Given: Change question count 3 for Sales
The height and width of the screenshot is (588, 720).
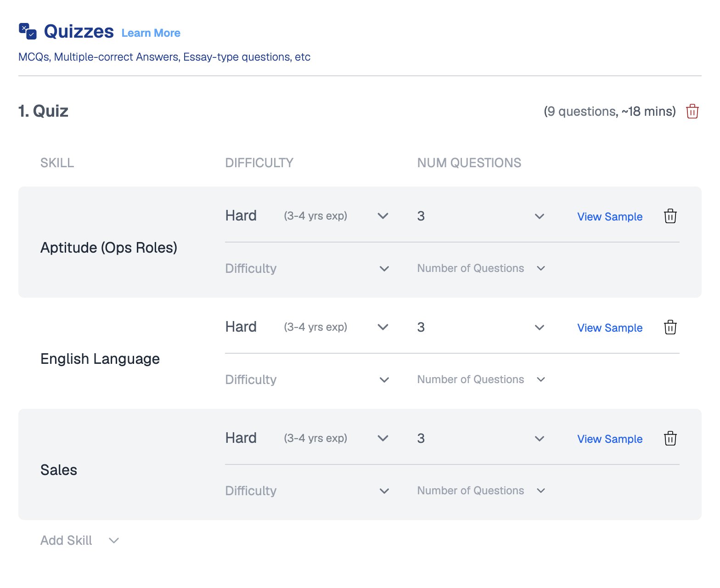Looking at the screenshot, I should pos(481,438).
